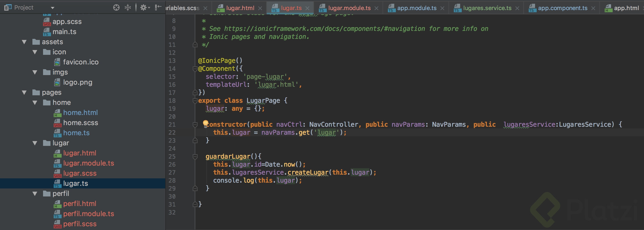
Task: Open the Project view dropdown
Action: 53,8
